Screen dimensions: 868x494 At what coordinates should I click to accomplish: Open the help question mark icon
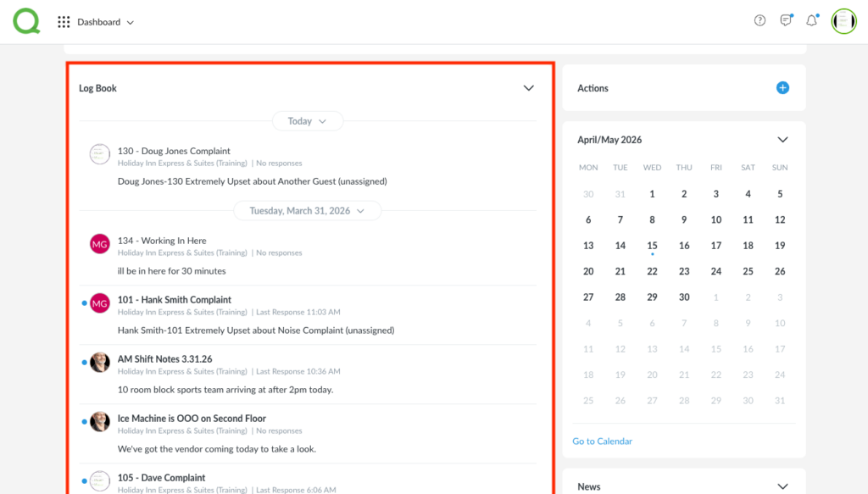point(759,21)
